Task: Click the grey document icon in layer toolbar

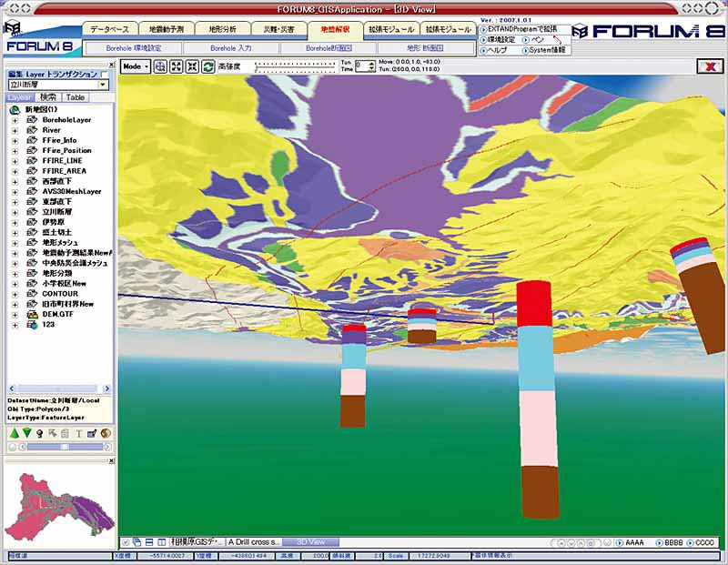Action: [65, 433]
